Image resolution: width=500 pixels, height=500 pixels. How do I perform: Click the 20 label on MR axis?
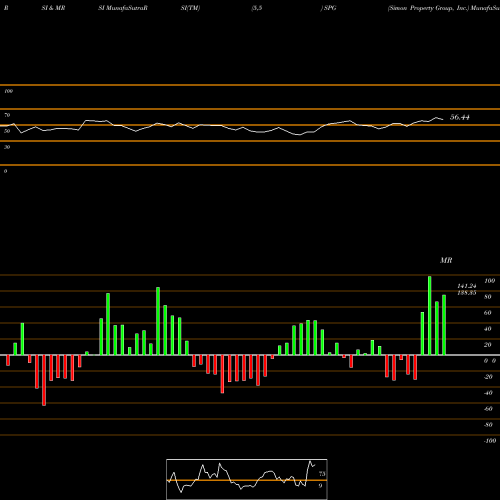click(488, 345)
